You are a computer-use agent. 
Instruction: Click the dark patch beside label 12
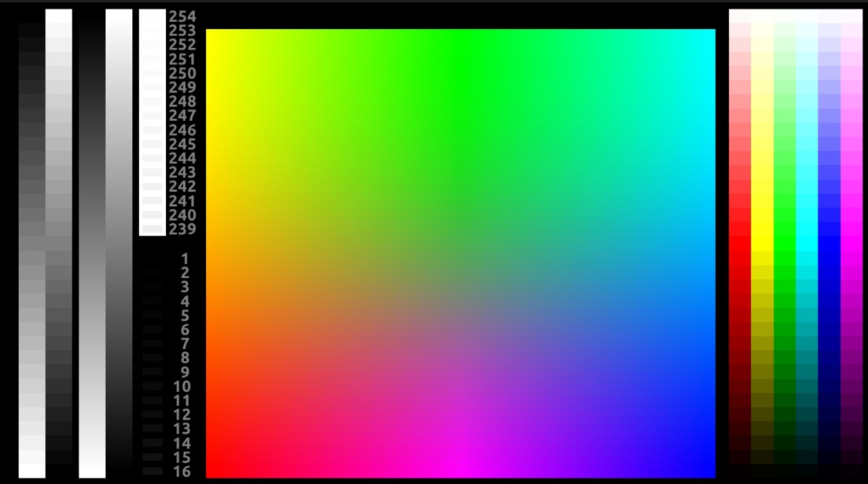tap(153, 415)
